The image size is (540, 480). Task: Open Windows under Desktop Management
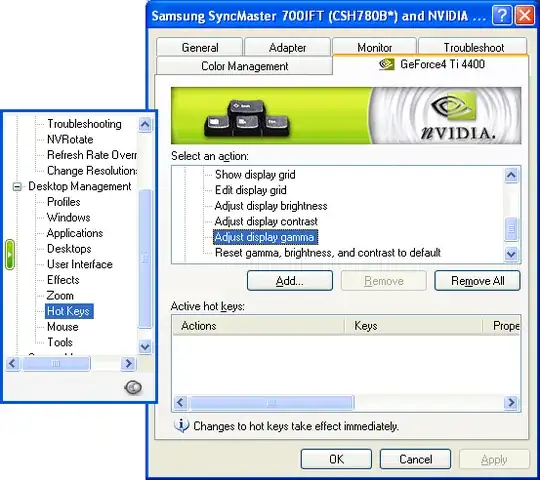[69, 217]
